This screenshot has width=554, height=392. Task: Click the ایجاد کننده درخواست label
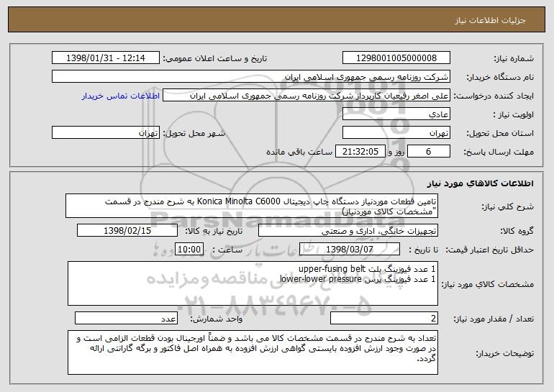pos(494,96)
